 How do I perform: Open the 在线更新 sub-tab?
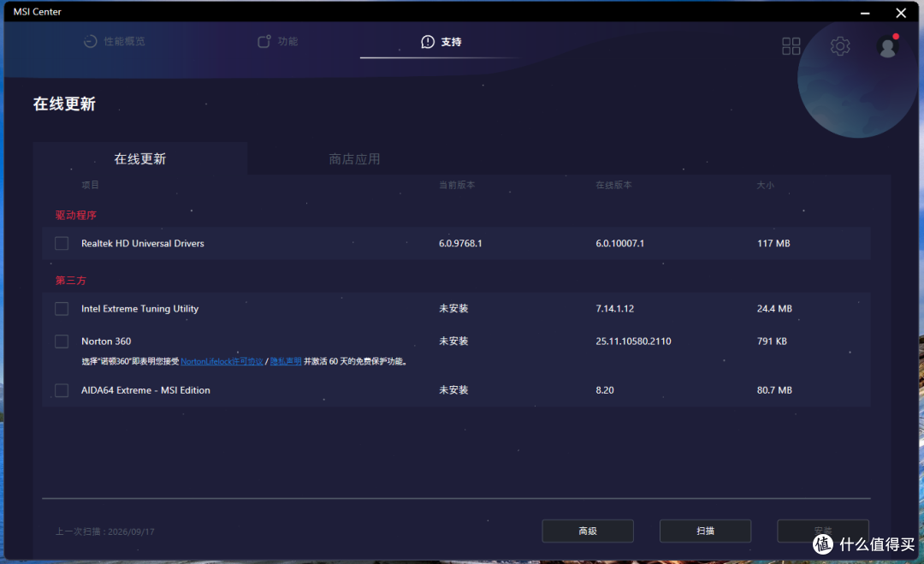pyautogui.click(x=140, y=158)
